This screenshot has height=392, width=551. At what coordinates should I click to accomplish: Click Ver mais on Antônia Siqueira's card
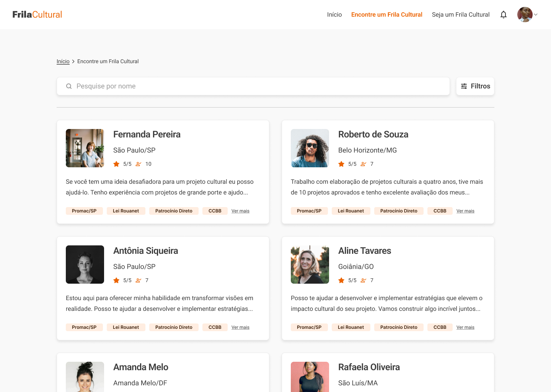pos(240,327)
